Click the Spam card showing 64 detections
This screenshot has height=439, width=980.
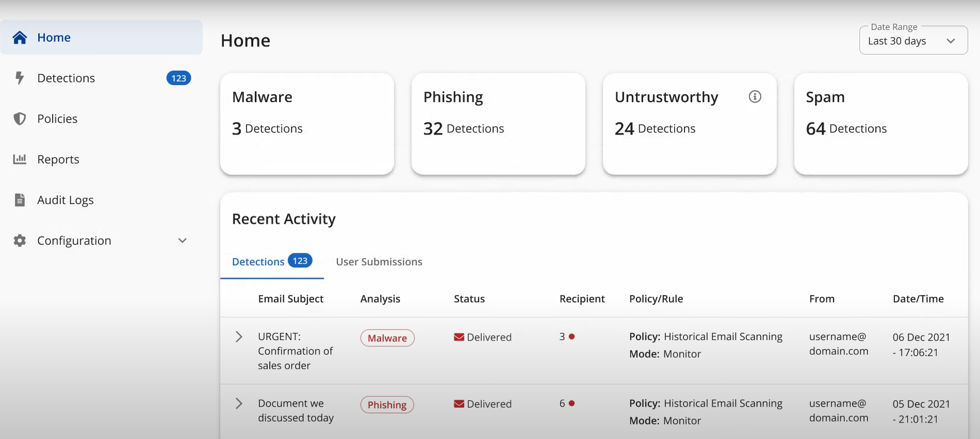point(881,124)
